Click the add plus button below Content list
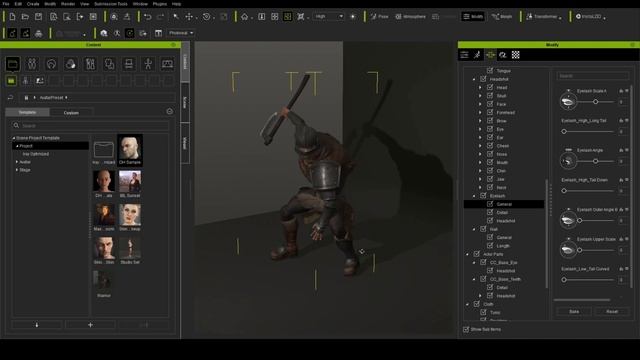640x360 pixels. pyautogui.click(x=90, y=325)
